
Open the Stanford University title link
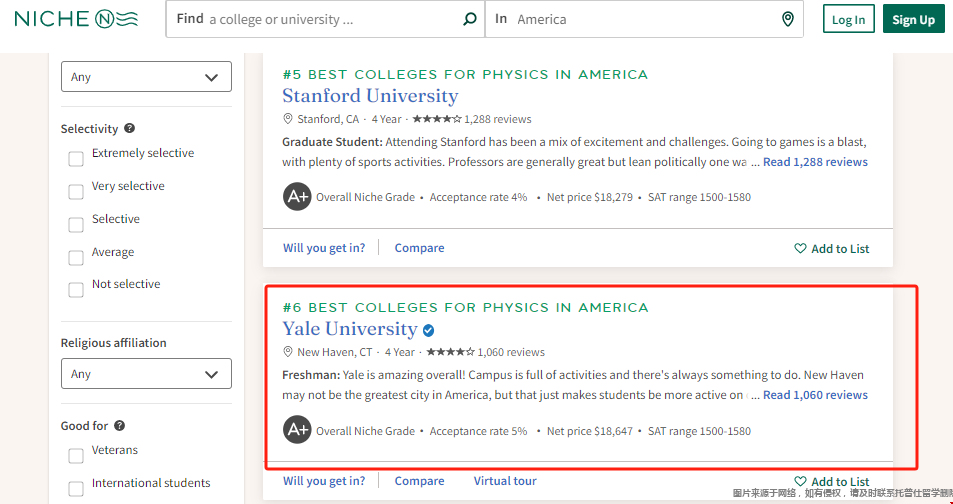(370, 96)
